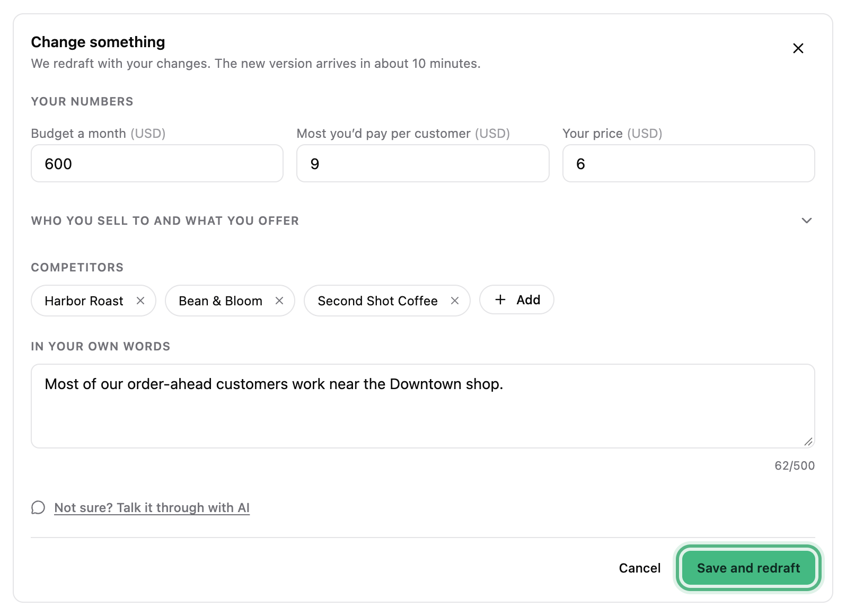
Task: Click into the In your own words textarea
Action: (422, 406)
